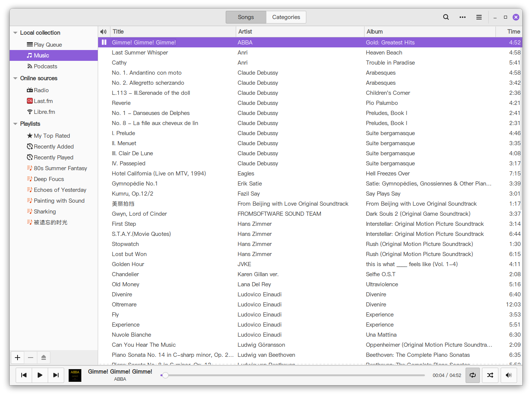Collapse the Local collection section
The height and width of the screenshot is (396, 532).
15,33
